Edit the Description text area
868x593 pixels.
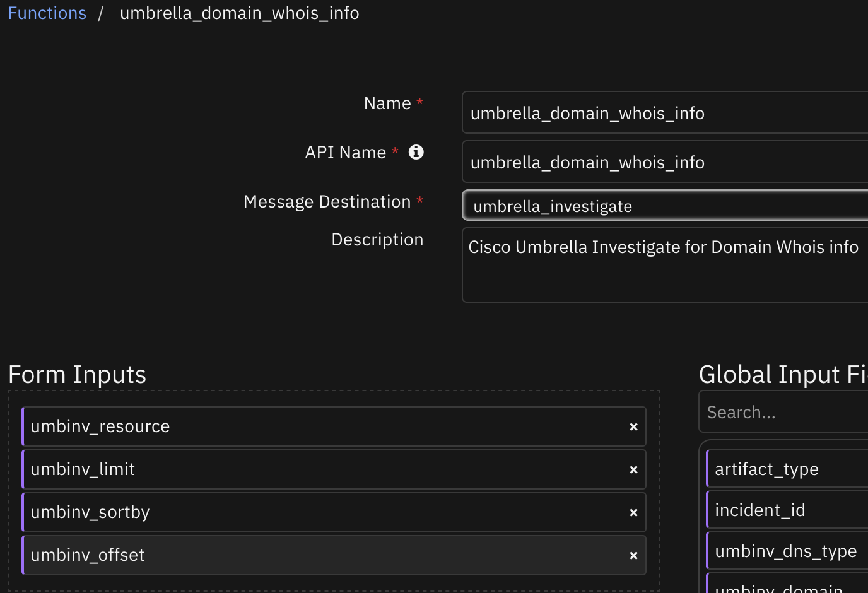click(x=665, y=265)
